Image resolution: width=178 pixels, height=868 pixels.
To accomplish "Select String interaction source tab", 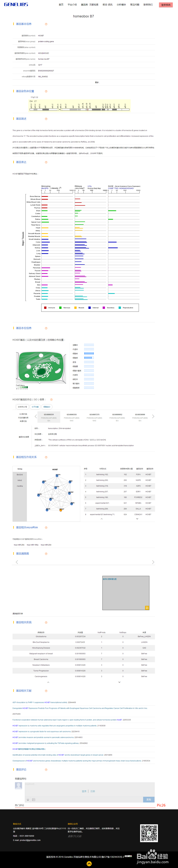I will [20, 469].
